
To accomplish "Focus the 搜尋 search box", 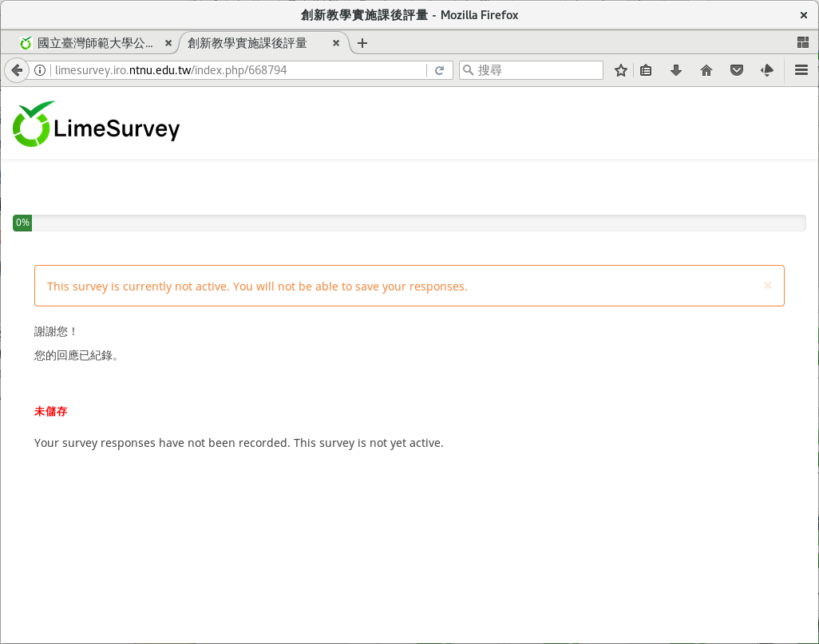I will pyautogui.click(x=531, y=70).
